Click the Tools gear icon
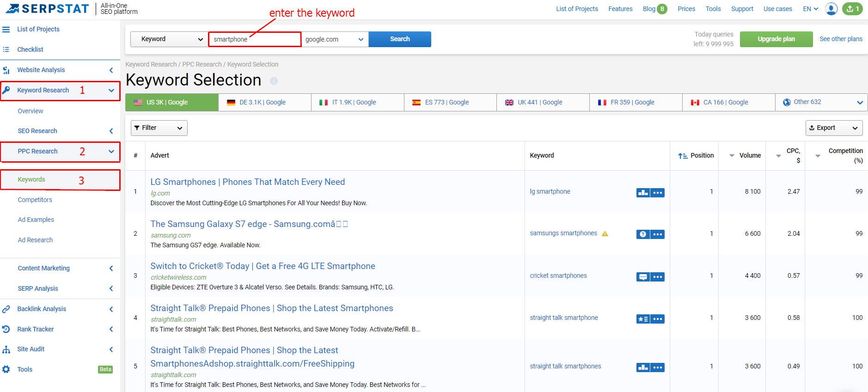Viewport: 868px width, 392px height. (6, 369)
